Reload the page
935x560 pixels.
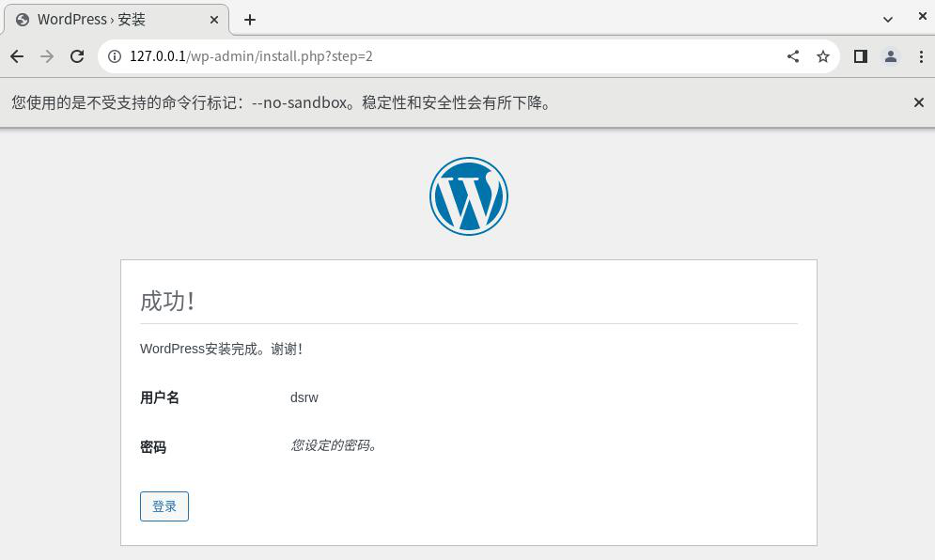pyautogui.click(x=77, y=56)
